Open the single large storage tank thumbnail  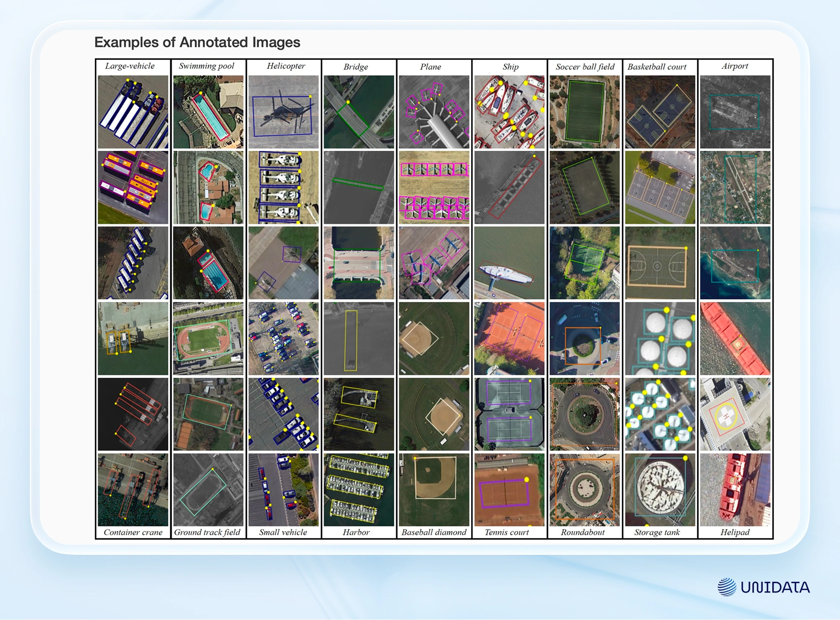pyautogui.click(x=660, y=490)
